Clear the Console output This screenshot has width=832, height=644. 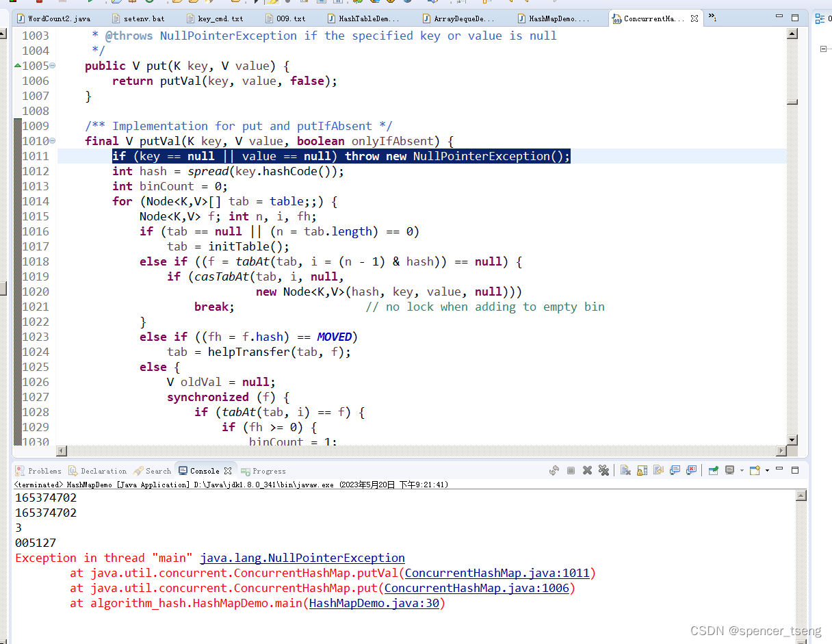coord(625,470)
